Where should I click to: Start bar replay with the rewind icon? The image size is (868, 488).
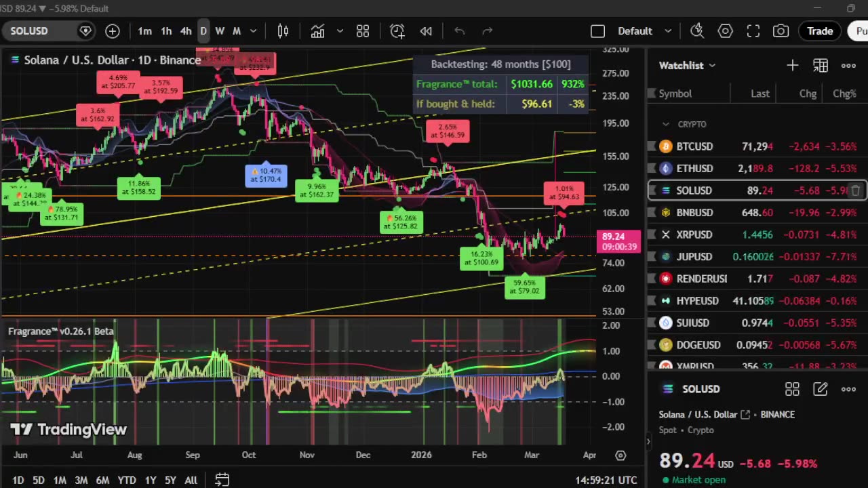coord(426,31)
